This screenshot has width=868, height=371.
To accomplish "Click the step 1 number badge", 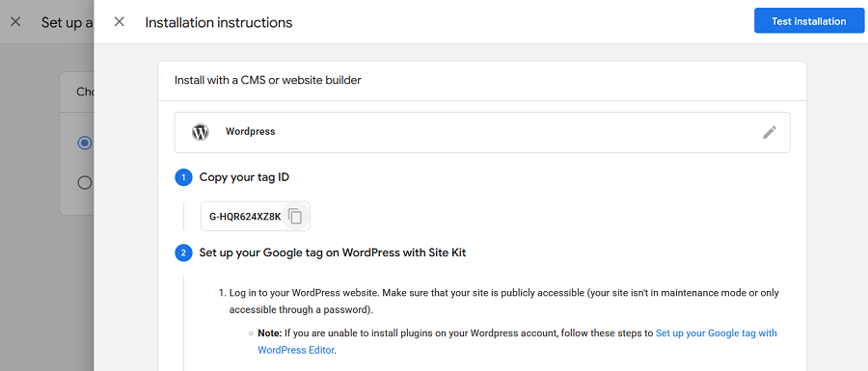I will 183,177.
